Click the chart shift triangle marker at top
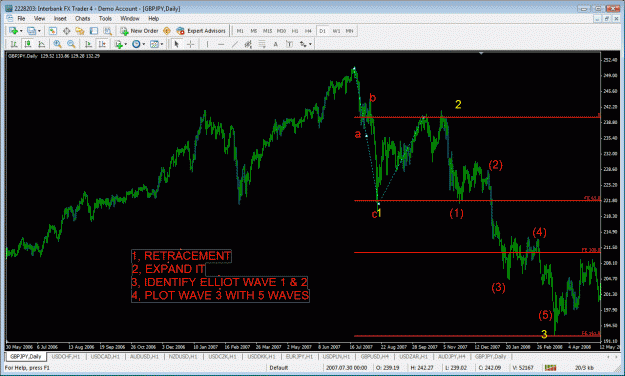The image size is (625, 376). coord(481,53)
